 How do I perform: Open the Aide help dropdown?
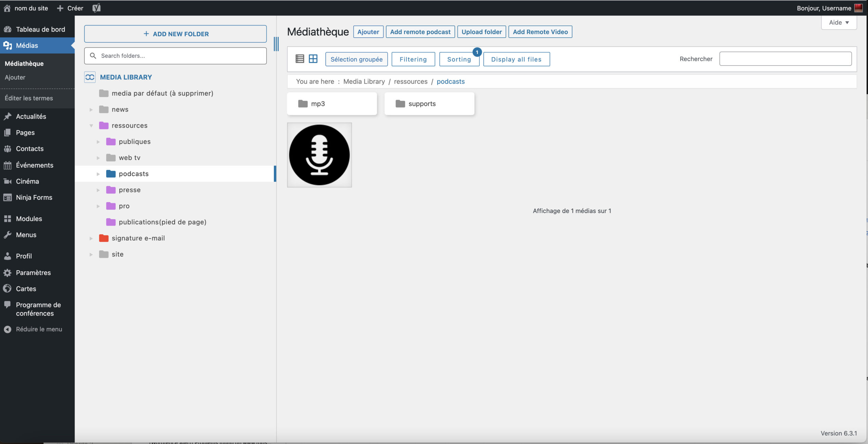click(x=839, y=23)
